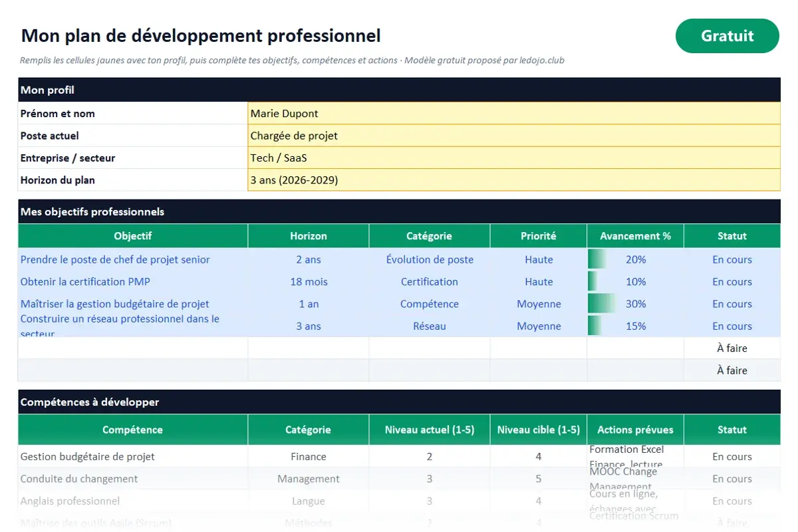Select the Certification category cell
The width and height of the screenshot is (798, 532).
(430, 282)
